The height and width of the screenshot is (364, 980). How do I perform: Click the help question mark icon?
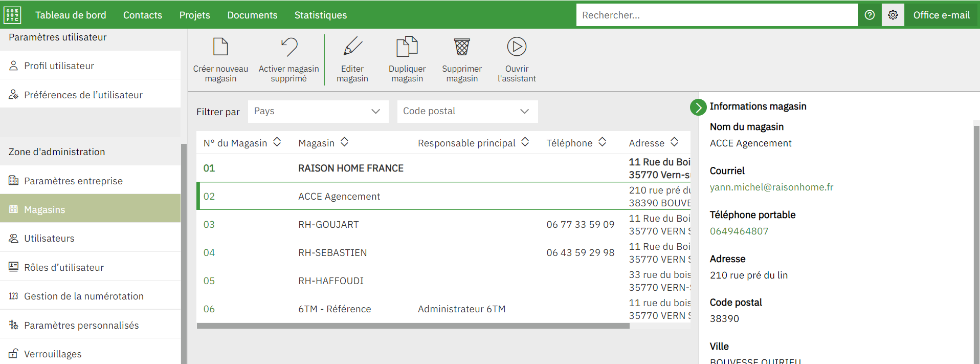pos(870,15)
